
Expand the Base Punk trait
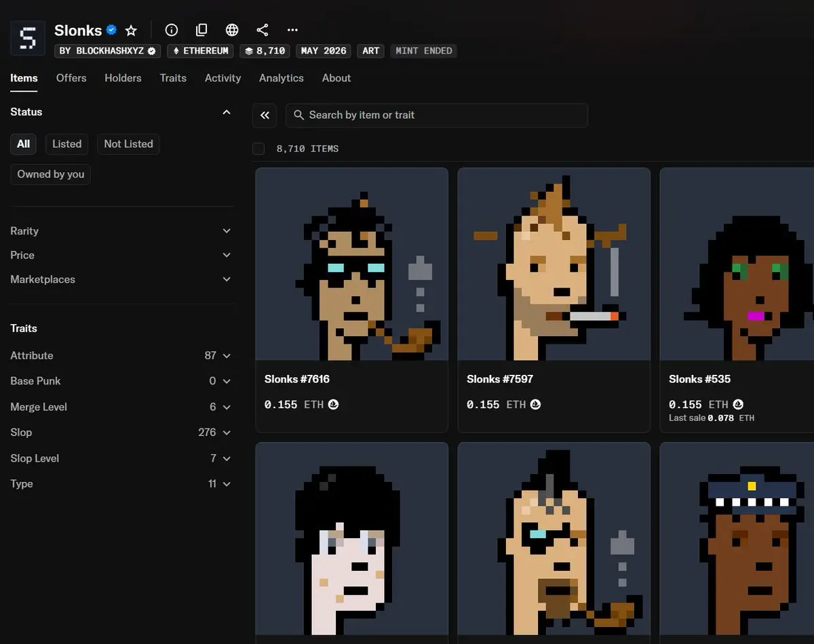point(121,381)
